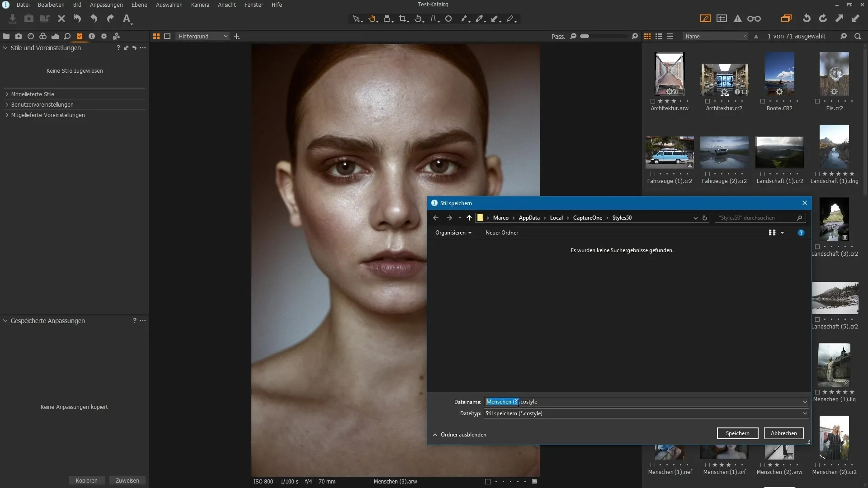
Task: Click the Kopieren button
Action: coord(87,481)
